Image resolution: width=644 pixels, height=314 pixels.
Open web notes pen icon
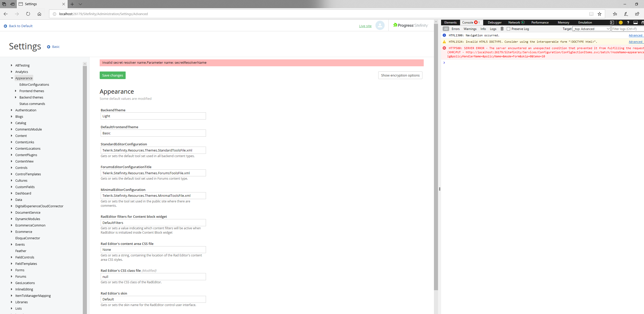point(626,14)
